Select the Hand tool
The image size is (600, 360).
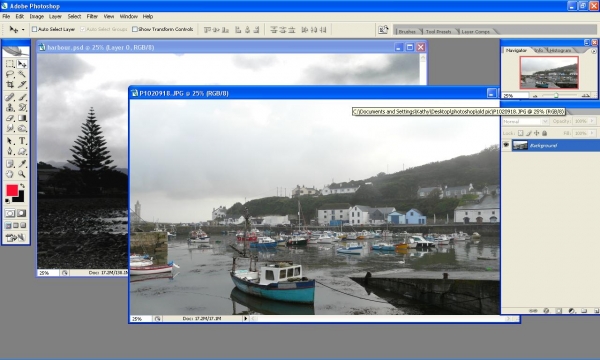[x=10, y=174]
